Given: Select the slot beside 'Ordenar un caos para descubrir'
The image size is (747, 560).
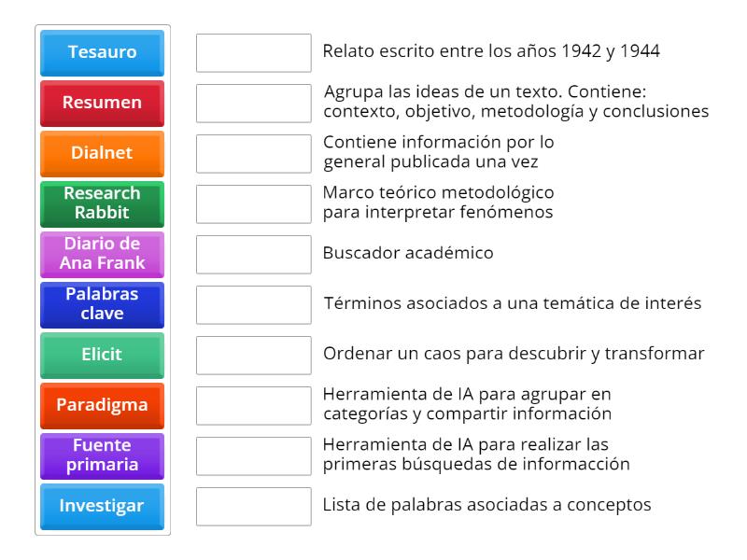Looking at the screenshot, I should (x=253, y=355).
